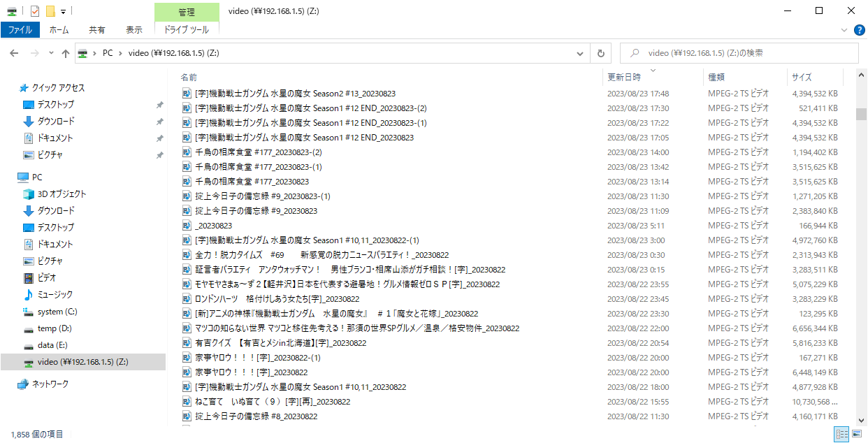Viewport: 868px width, 443px height.
Task: Click the Refresh button beside address bar
Action: point(601,53)
